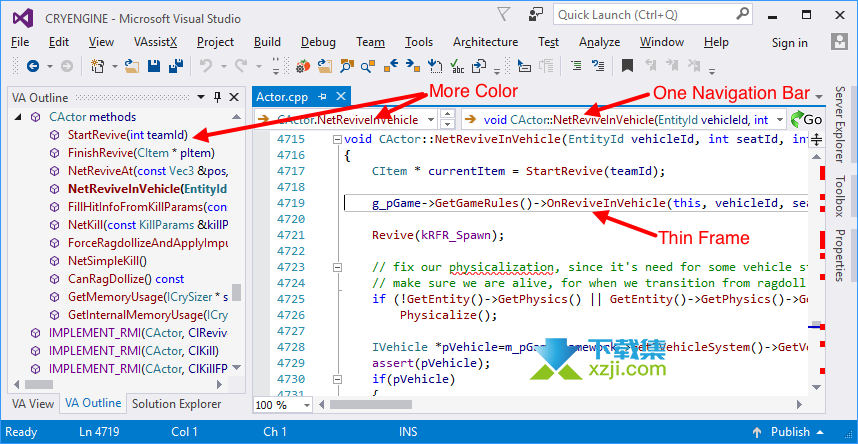Click the VA Outline horizontal scrollbar thumb
The width and height of the screenshot is (858, 444).
pos(39,384)
